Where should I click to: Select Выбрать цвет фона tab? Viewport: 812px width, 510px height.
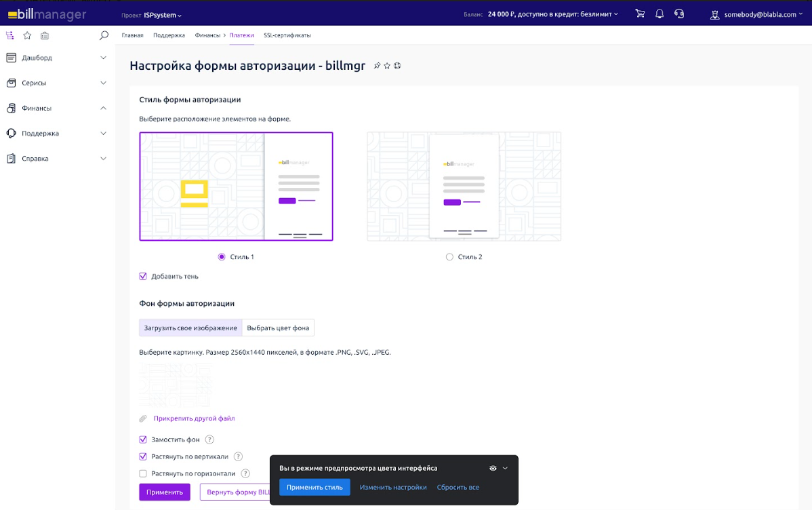[x=278, y=328]
